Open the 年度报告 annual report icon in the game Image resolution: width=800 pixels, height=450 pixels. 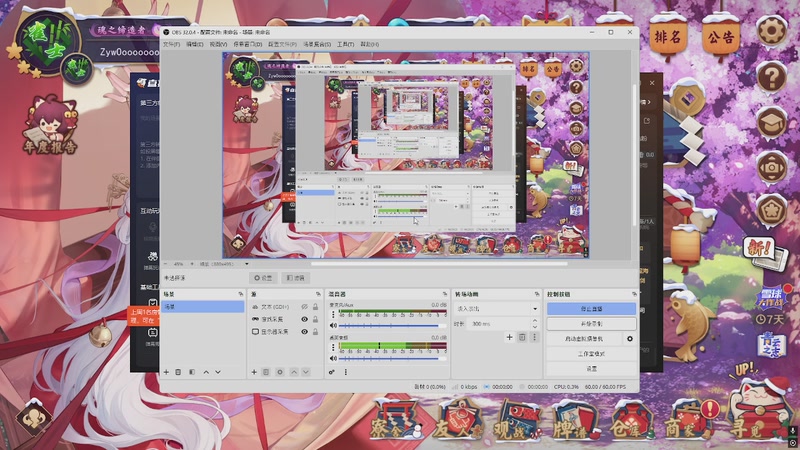(50, 126)
